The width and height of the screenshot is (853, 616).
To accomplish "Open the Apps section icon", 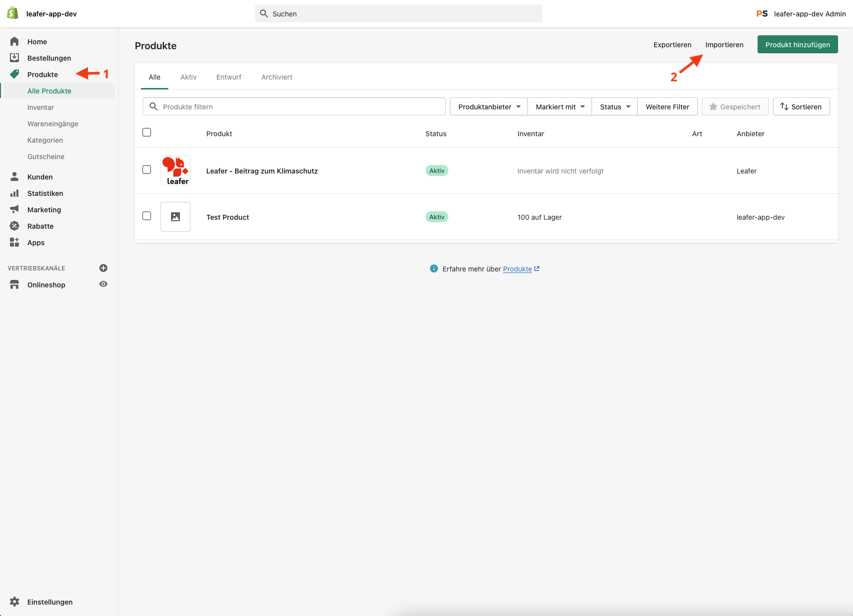I will 15,242.
